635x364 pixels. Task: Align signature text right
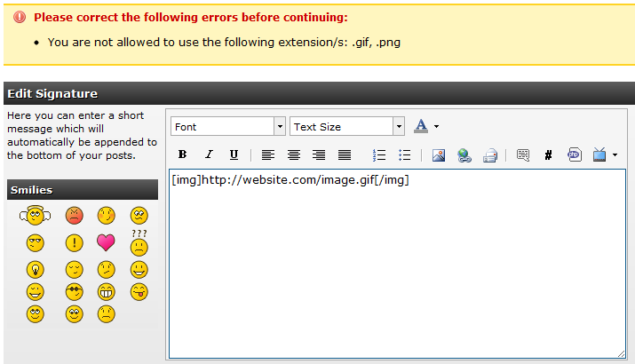[319, 154]
